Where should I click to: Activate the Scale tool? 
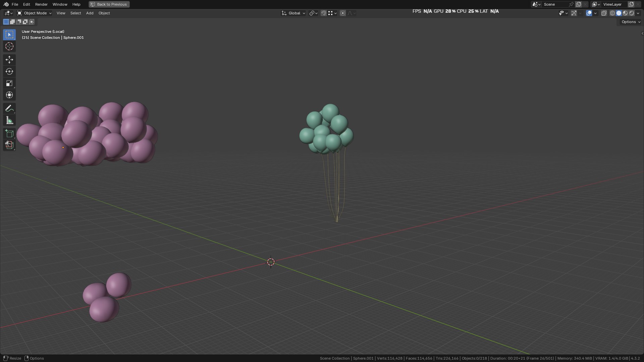pyautogui.click(x=9, y=83)
